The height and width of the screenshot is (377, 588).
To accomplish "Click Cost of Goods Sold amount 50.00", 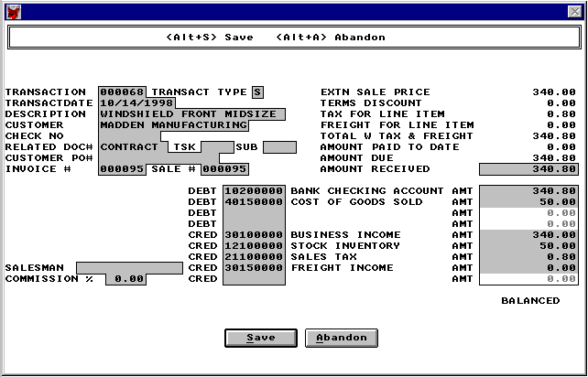I will 528,202.
